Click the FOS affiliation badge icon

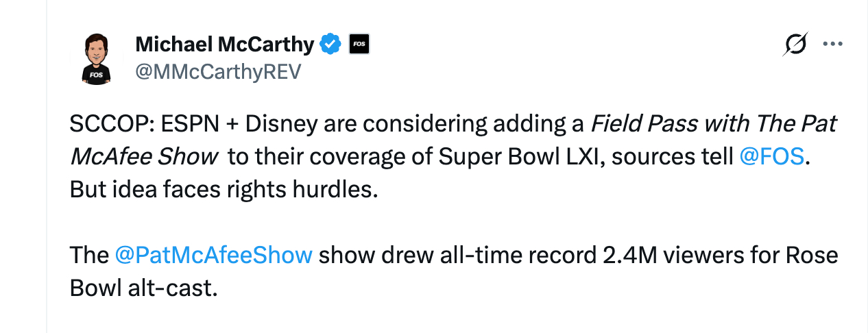pyautogui.click(x=359, y=45)
